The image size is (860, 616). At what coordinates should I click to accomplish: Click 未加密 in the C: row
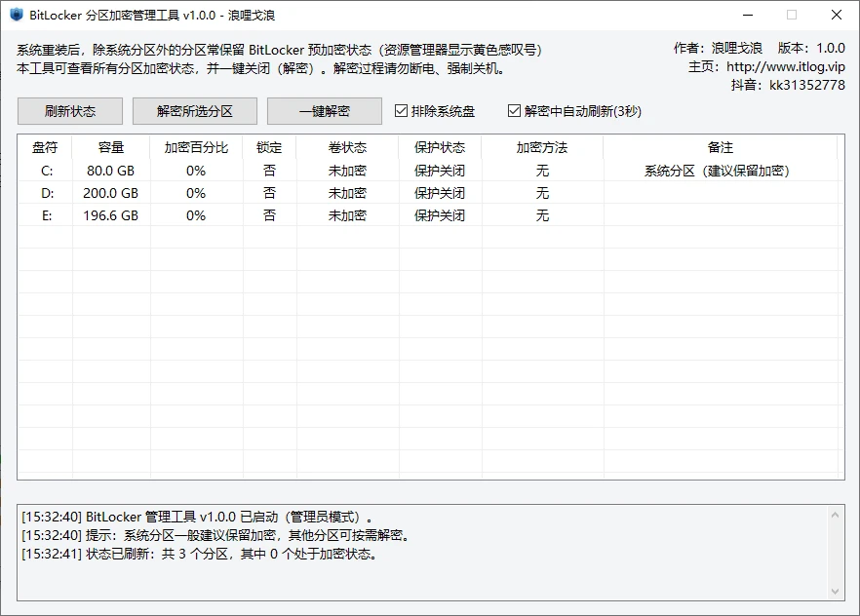[x=347, y=171]
